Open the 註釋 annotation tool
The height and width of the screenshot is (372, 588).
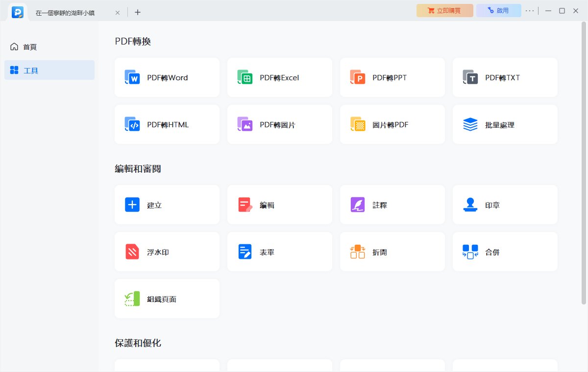point(392,205)
